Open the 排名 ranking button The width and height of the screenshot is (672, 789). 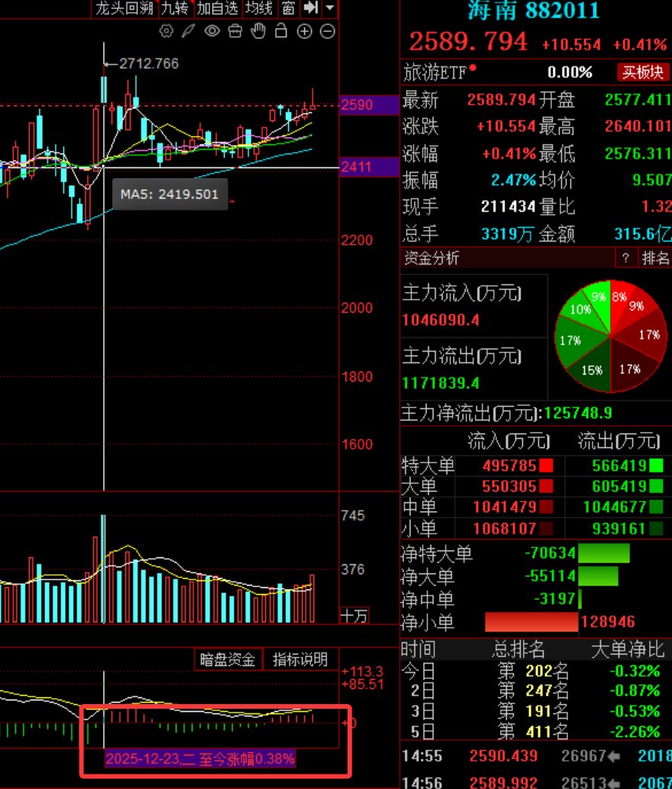coord(655,258)
